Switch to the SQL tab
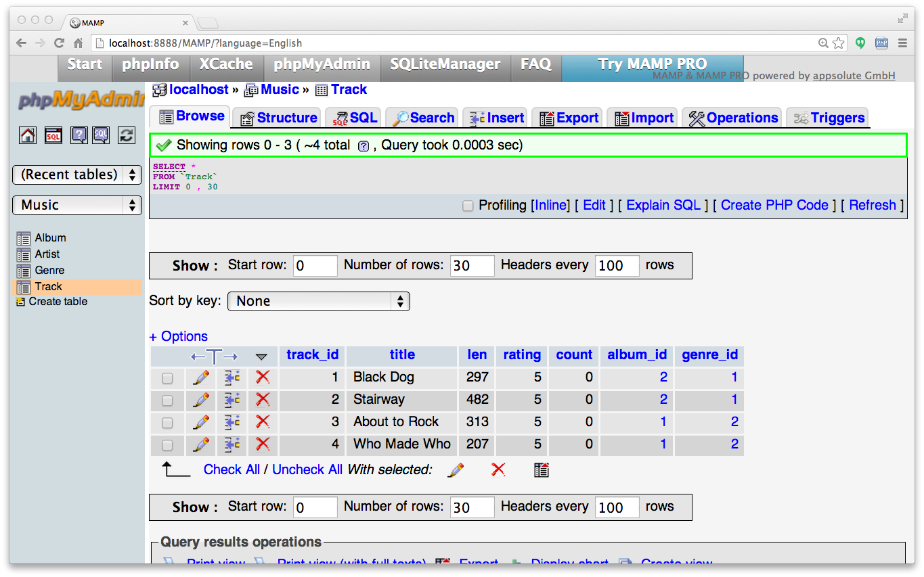Screen dimensions: 924x577 [355, 118]
